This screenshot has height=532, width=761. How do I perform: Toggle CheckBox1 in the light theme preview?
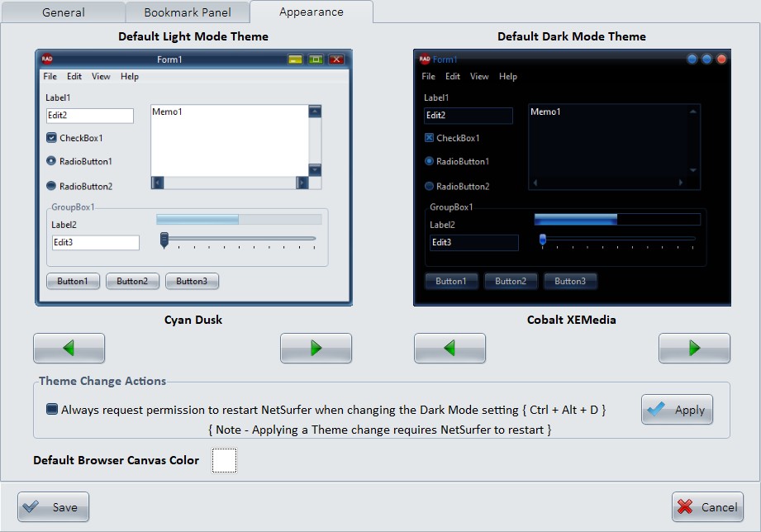[51, 138]
